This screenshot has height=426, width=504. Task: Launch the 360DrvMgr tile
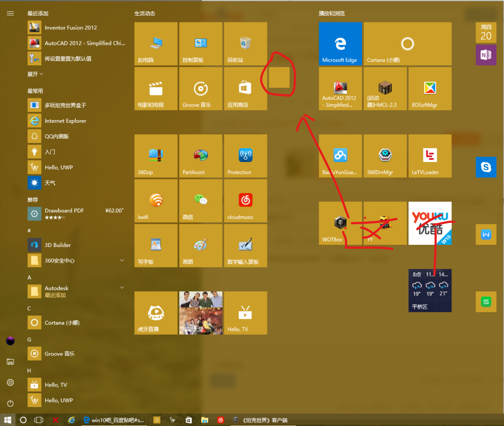click(x=385, y=156)
